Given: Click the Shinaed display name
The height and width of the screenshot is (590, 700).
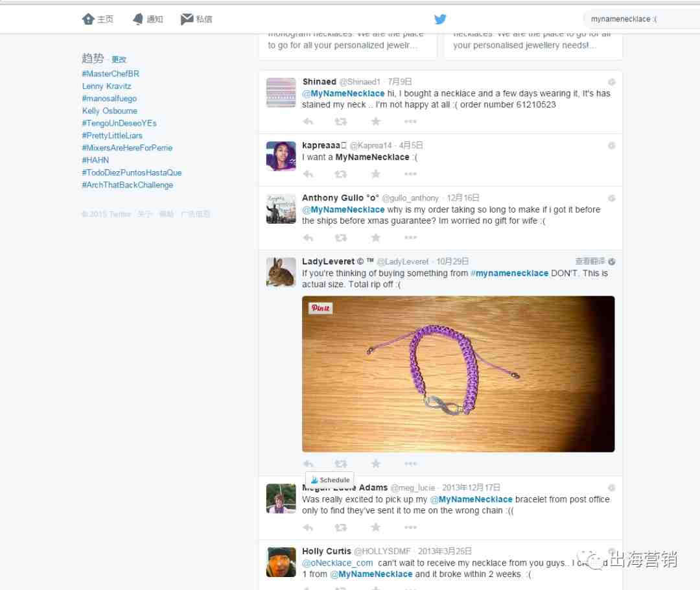Looking at the screenshot, I should click(319, 82).
